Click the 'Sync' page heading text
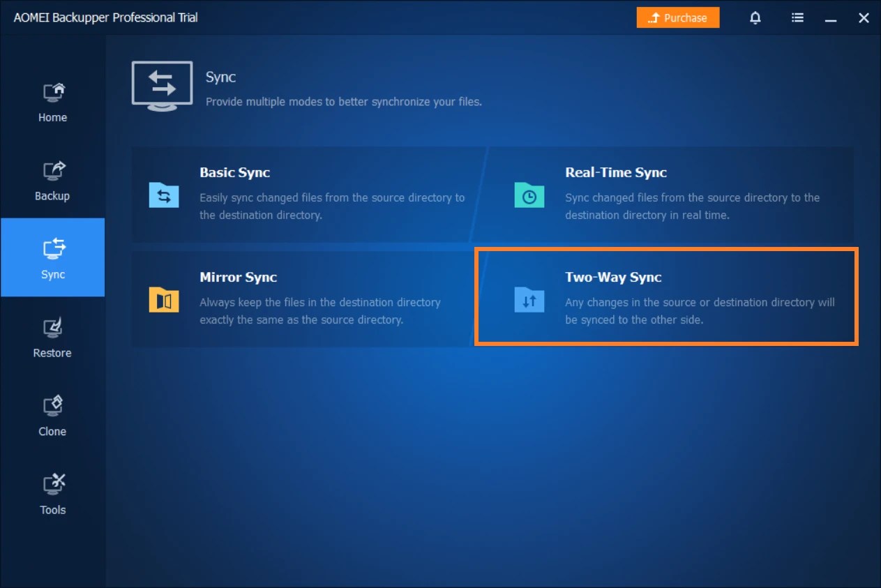This screenshot has height=588, width=881. pyautogui.click(x=220, y=77)
